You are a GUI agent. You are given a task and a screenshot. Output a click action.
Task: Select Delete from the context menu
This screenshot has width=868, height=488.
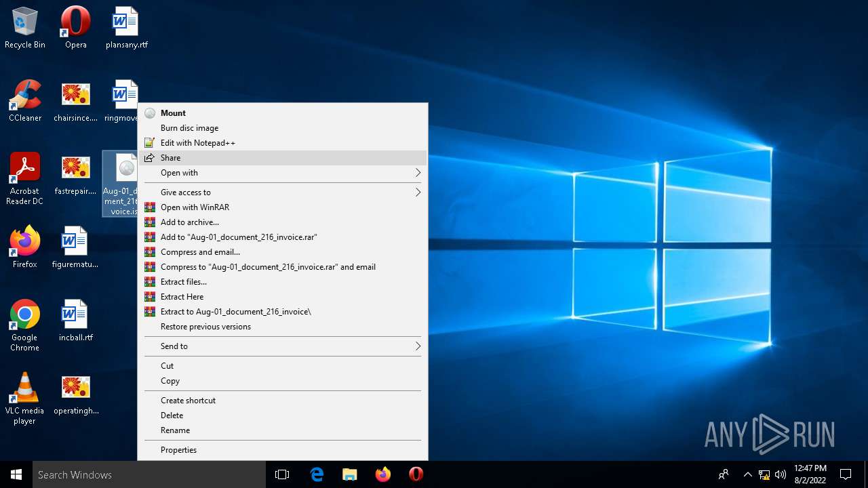click(x=283, y=415)
